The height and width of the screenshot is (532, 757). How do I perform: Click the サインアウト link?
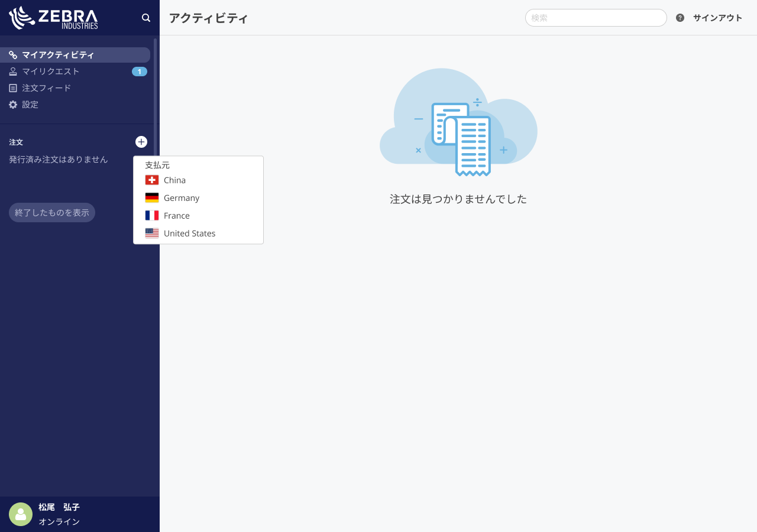click(717, 18)
